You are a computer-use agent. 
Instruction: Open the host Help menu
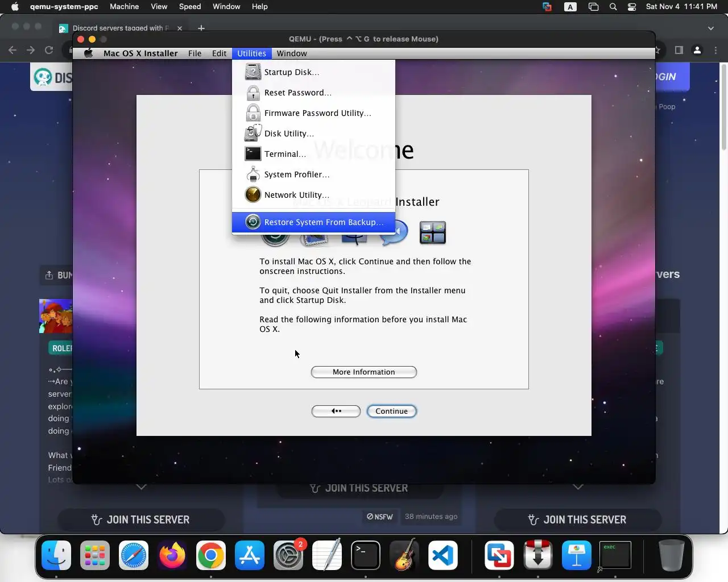(x=260, y=7)
